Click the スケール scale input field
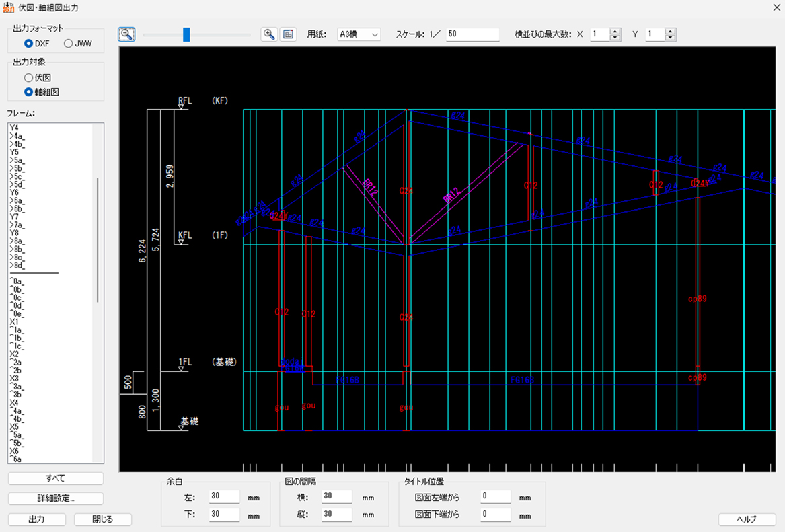 pos(472,34)
